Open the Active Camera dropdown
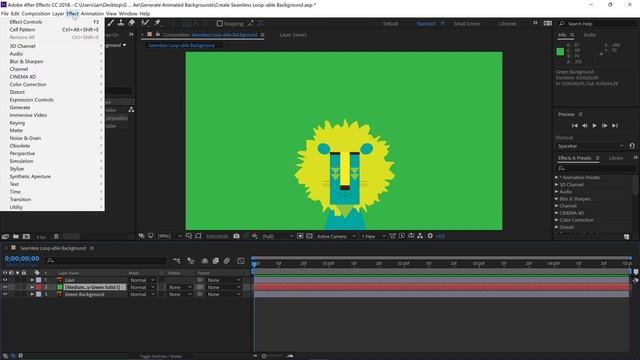The image size is (640, 360). click(335, 236)
